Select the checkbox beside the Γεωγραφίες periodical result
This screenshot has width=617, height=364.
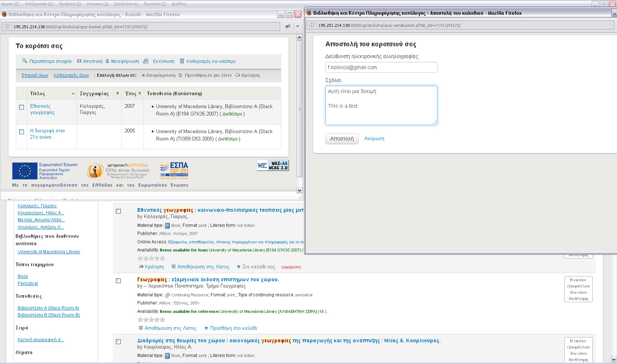point(118,281)
